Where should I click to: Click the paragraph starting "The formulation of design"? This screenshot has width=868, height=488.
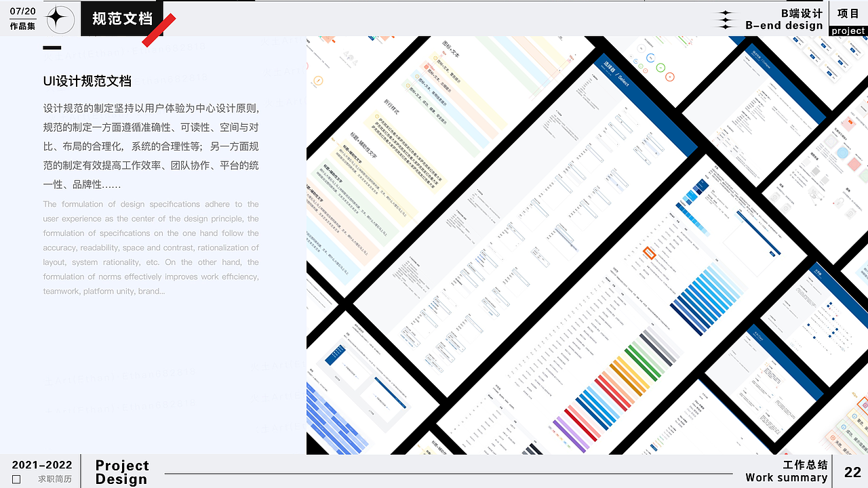151,247
